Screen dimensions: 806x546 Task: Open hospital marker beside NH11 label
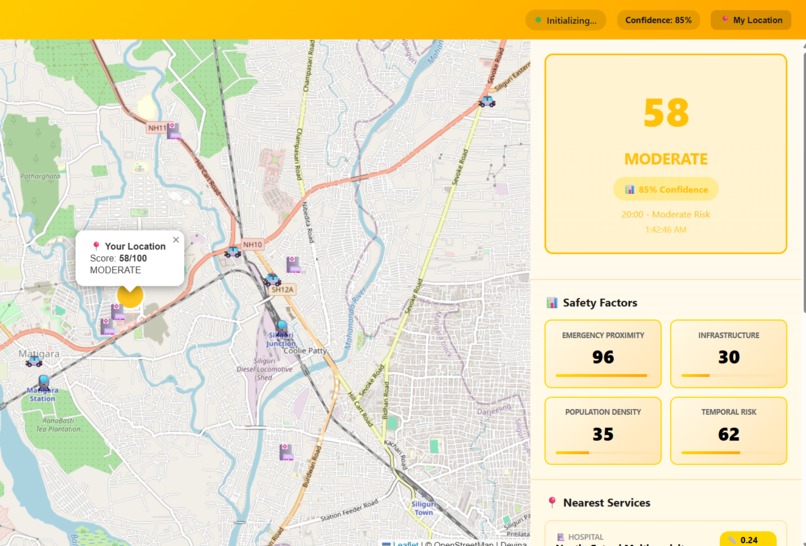click(173, 131)
